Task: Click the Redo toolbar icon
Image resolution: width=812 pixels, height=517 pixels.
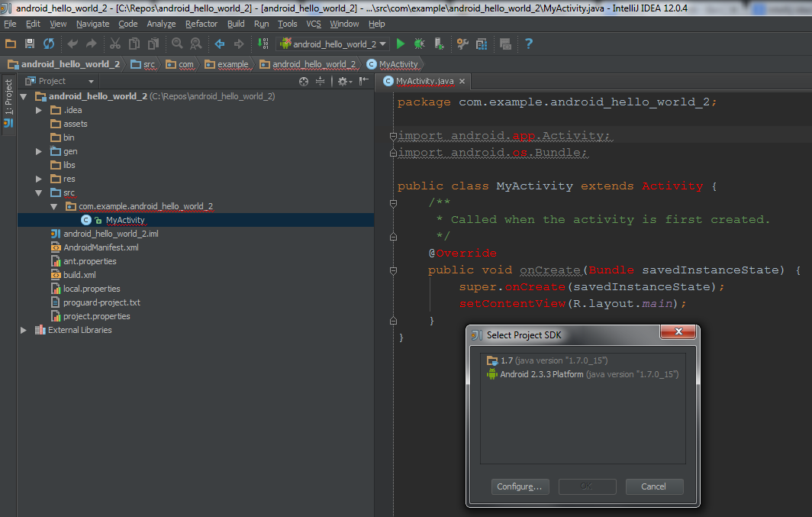Action: [x=91, y=44]
